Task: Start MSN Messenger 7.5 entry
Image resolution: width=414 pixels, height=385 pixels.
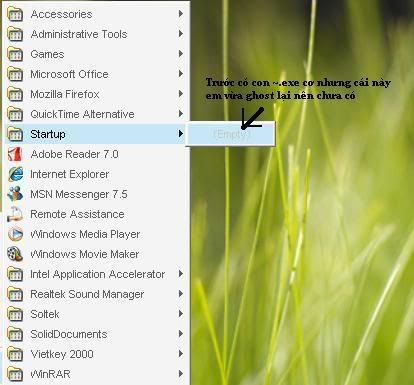Action: pos(97,194)
